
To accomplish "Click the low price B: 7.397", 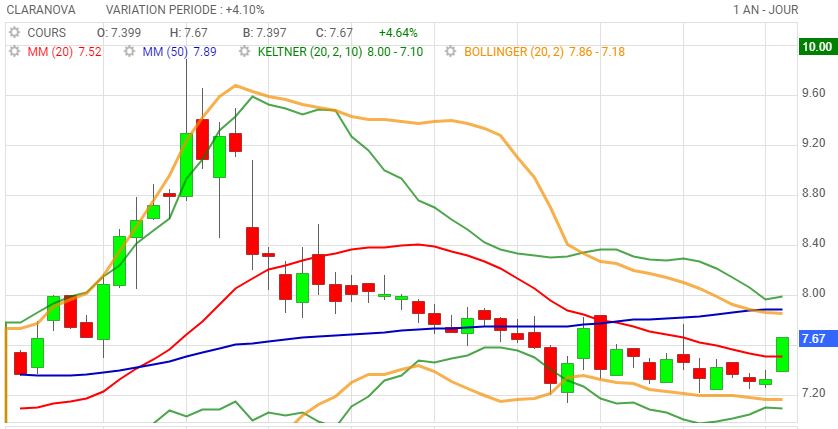I will pos(264,33).
